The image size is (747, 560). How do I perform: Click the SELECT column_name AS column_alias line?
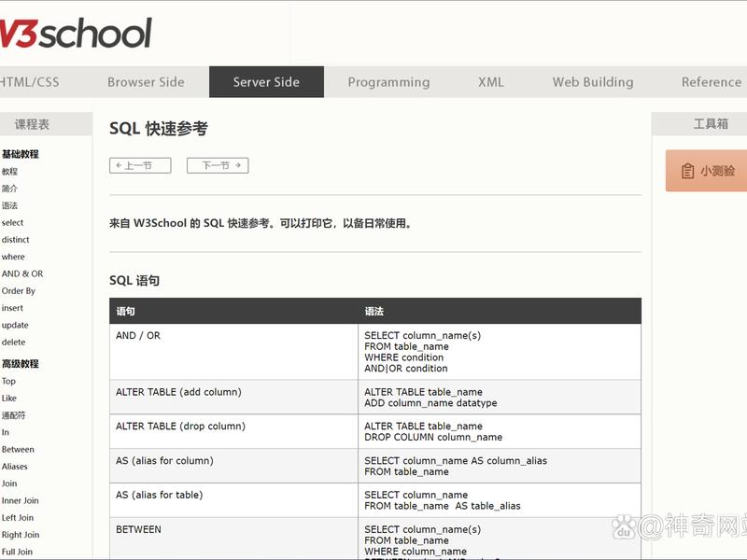point(456,461)
